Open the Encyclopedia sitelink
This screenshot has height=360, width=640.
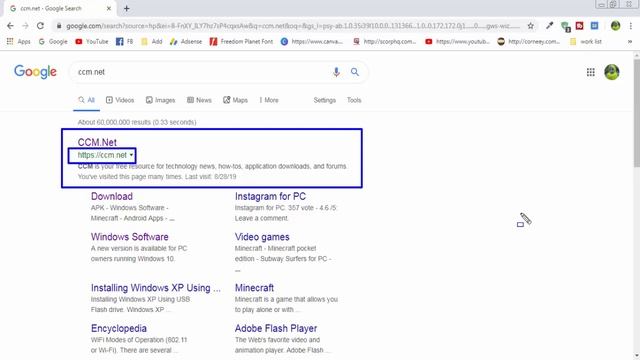(x=119, y=329)
